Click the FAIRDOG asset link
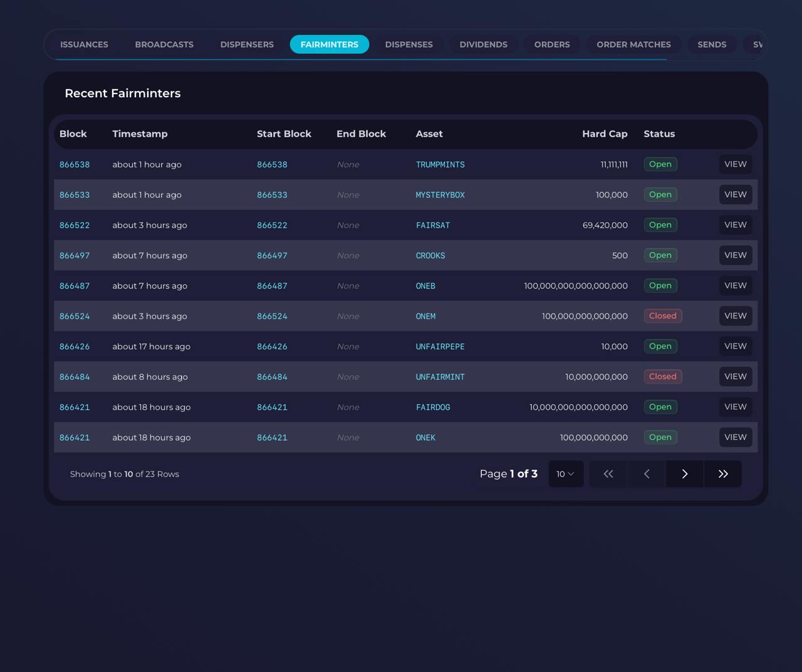 pyautogui.click(x=433, y=407)
